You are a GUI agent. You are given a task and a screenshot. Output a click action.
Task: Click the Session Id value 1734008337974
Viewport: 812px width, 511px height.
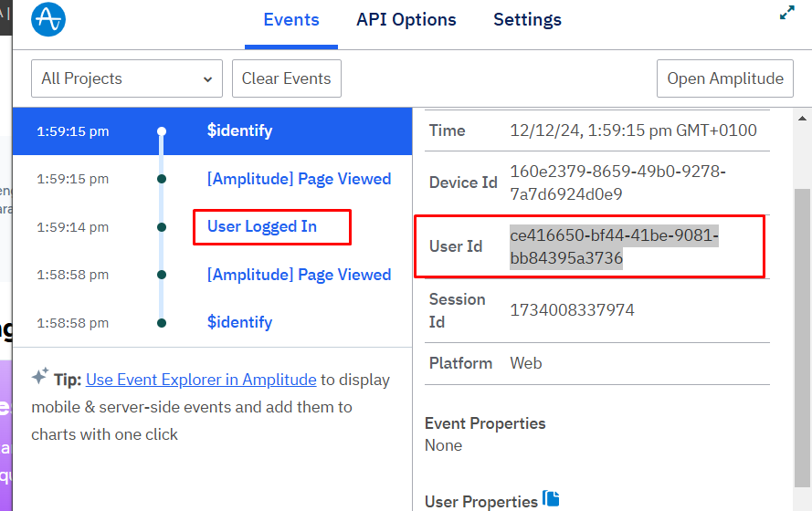coord(572,310)
